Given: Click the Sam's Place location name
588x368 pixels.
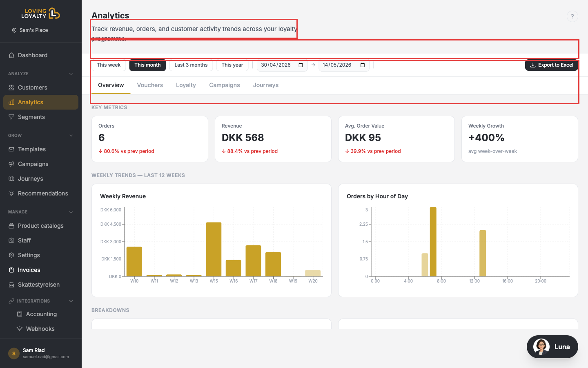Looking at the screenshot, I should tap(34, 30).
